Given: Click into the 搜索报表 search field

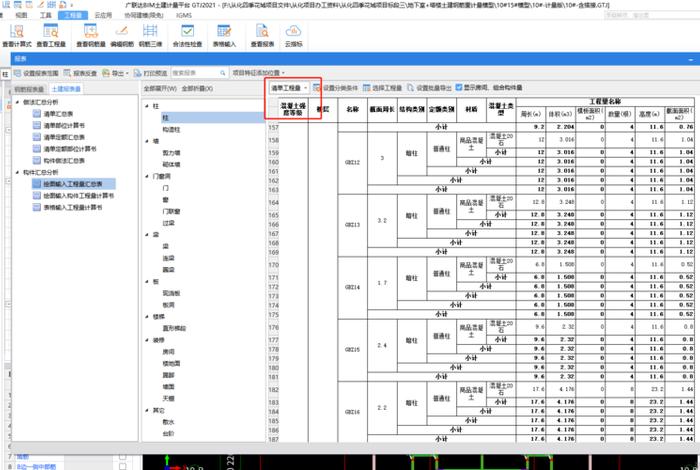Looking at the screenshot, I should 195,73.
